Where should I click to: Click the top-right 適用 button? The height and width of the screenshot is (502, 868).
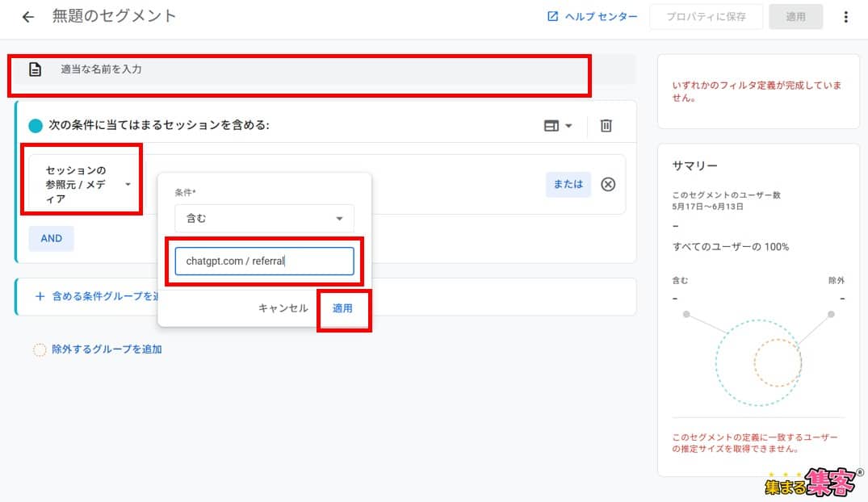pos(795,17)
